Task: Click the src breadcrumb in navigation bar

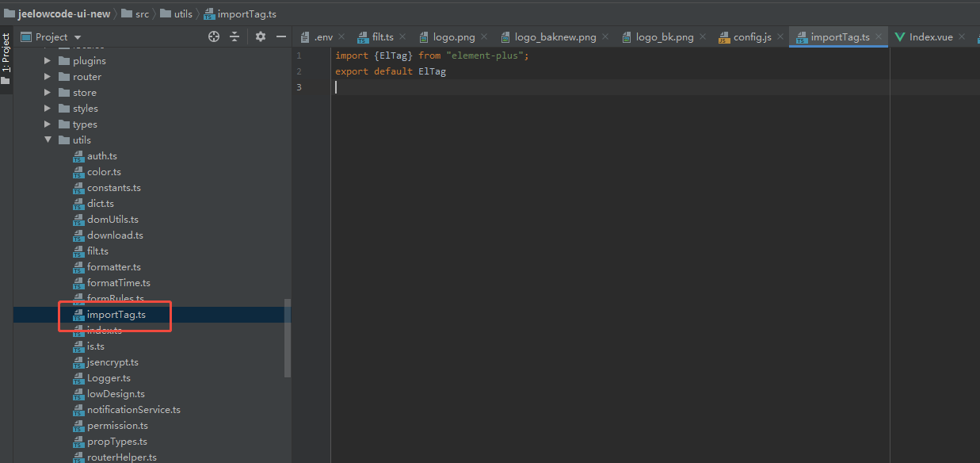Action: [x=141, y=13]
